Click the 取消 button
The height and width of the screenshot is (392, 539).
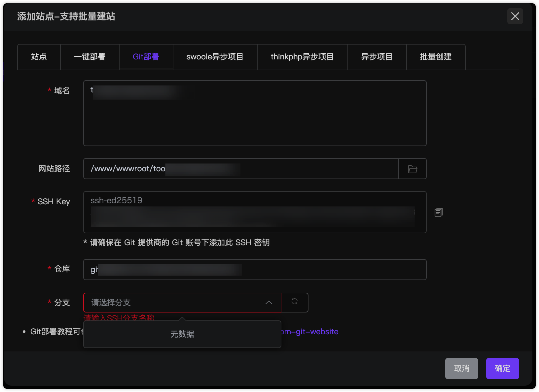461,369
